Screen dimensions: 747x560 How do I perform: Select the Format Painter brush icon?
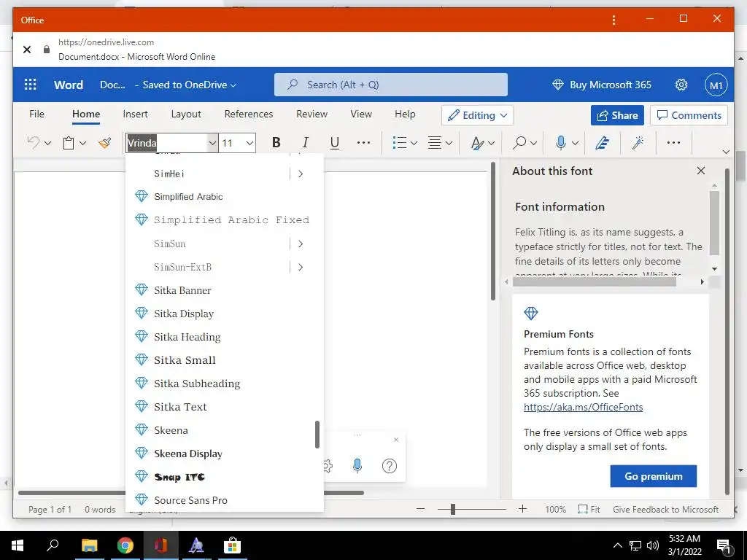105,142
